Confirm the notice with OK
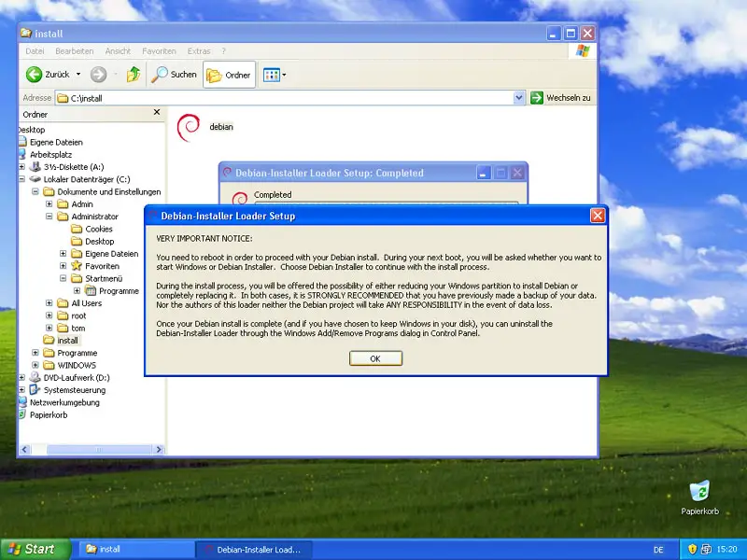 (375, 358)
